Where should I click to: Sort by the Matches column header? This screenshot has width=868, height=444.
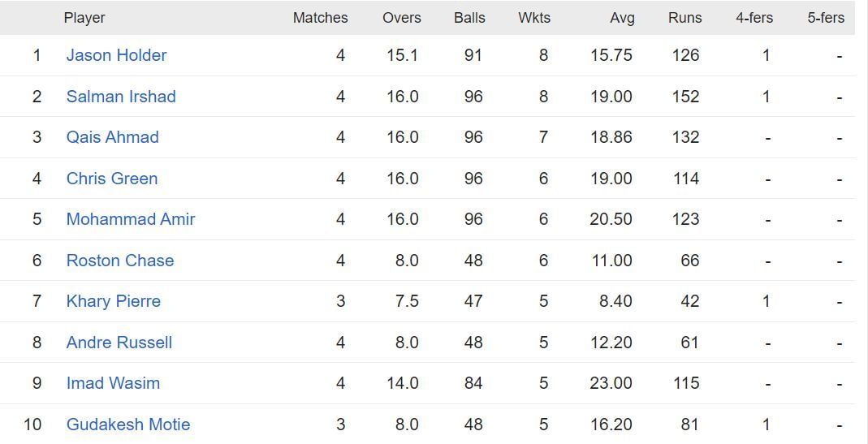coord(320,18)
